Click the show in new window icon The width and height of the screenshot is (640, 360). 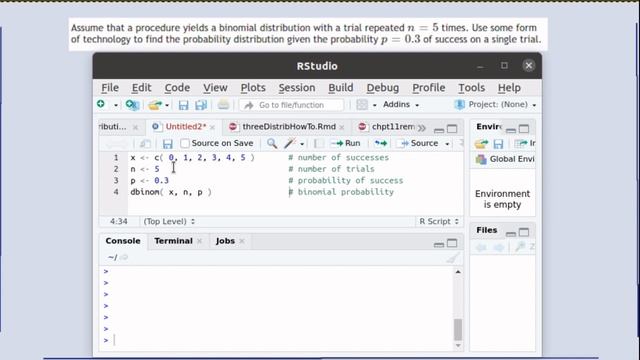coord(145,144)
